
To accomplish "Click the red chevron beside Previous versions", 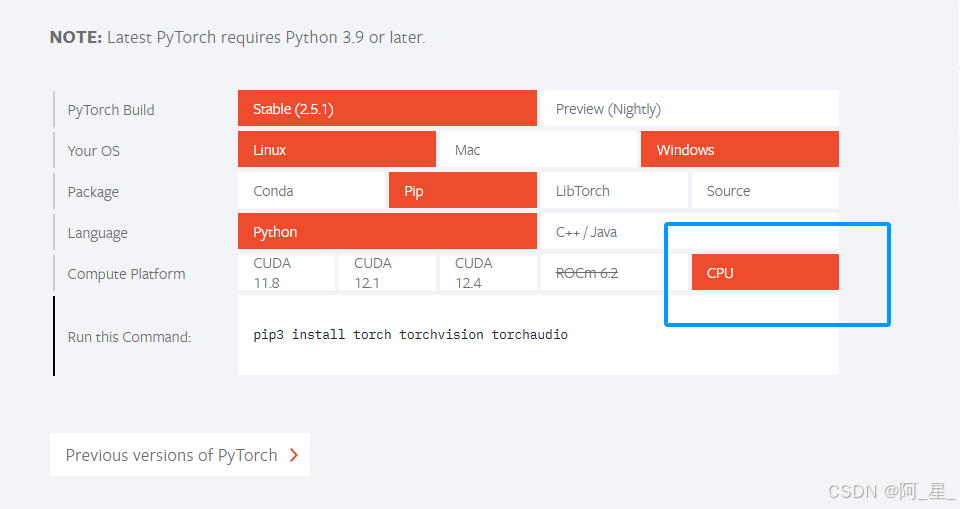I will 294,454.
